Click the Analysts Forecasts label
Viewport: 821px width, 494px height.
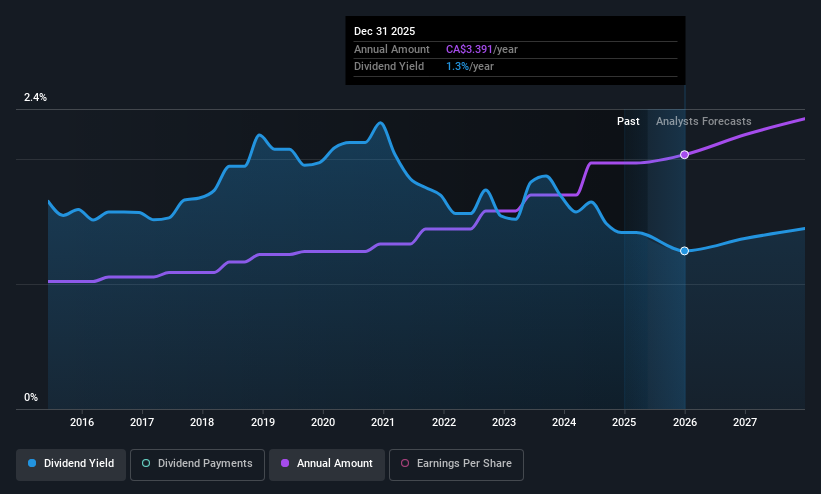703,121
